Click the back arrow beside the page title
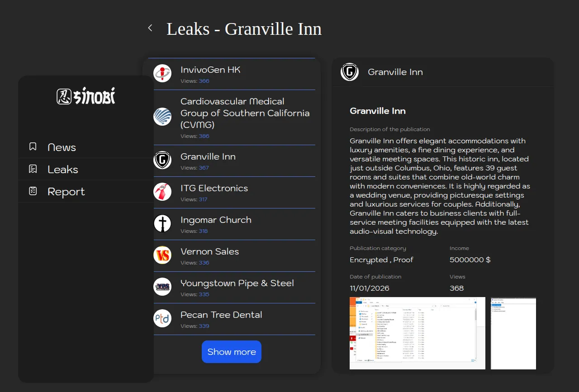 [x=150, y=28]
